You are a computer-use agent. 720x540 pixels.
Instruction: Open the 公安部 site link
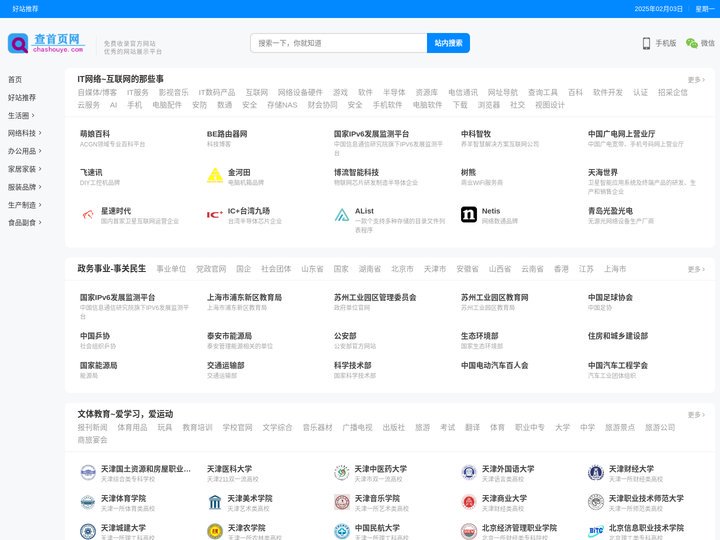coord(345,336)
